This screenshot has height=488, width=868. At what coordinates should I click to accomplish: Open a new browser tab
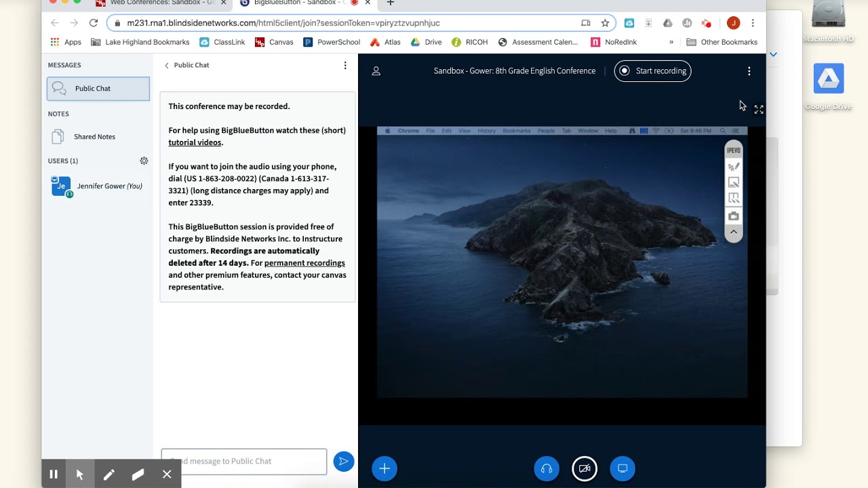tap(390, 3)
